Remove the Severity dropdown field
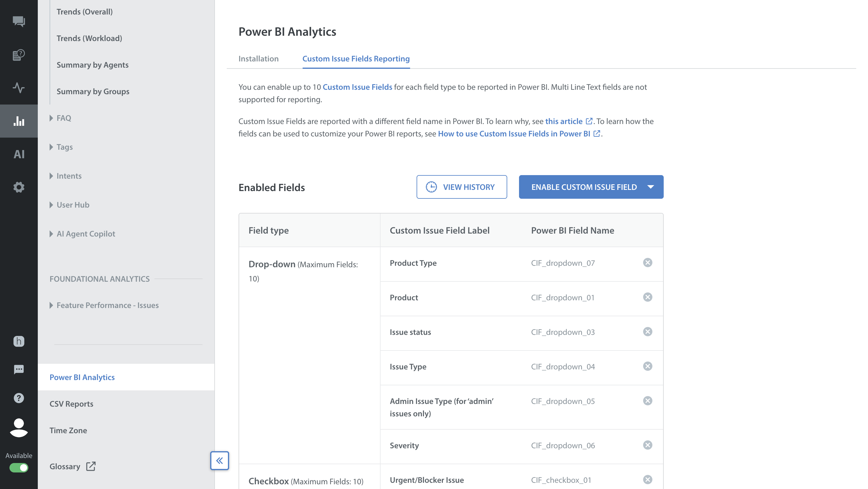Image resolution: width=868 pixels, height=489 pixels. [647, 445]
